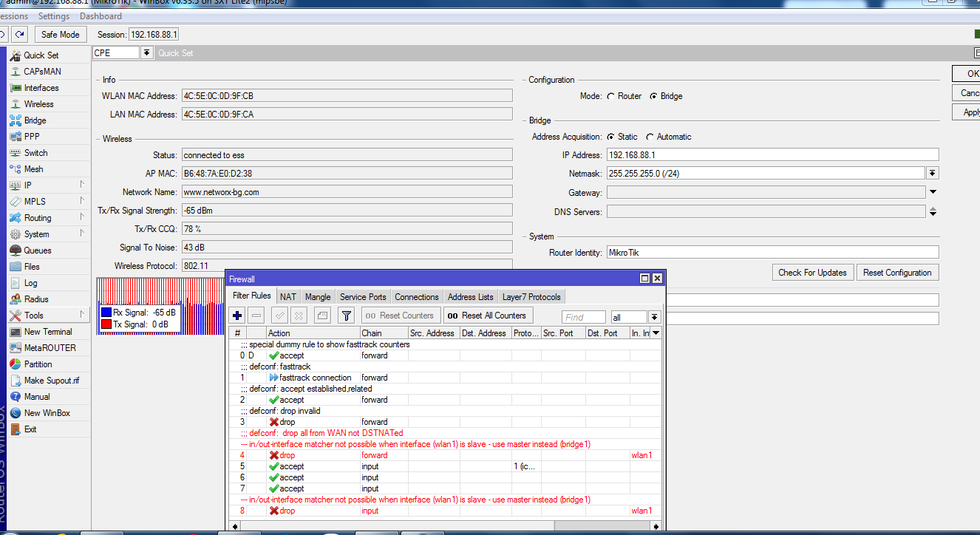This screenshot has width=980, height=535.
Task: Select the Router mode radio button
Action: coord(610,96)
